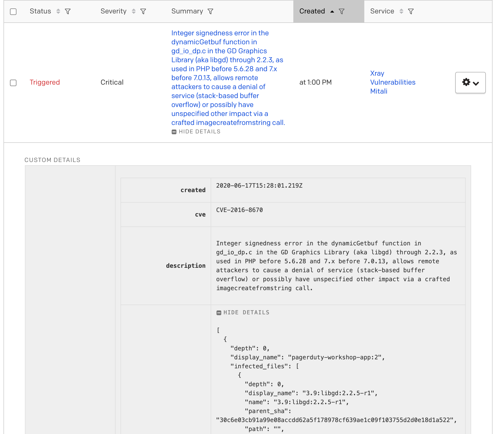Open the Summary column filter

pyautogui.click(x=210, y=11)
